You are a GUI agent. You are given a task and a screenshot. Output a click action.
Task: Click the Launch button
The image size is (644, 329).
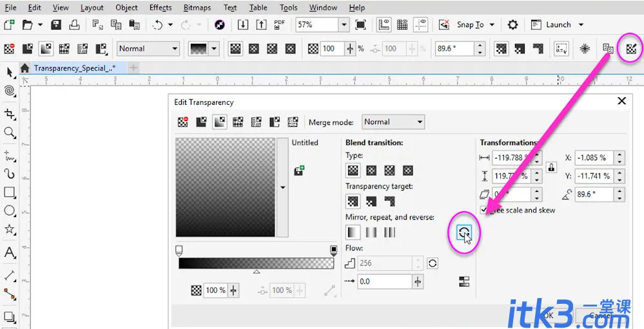coord(551,24)
